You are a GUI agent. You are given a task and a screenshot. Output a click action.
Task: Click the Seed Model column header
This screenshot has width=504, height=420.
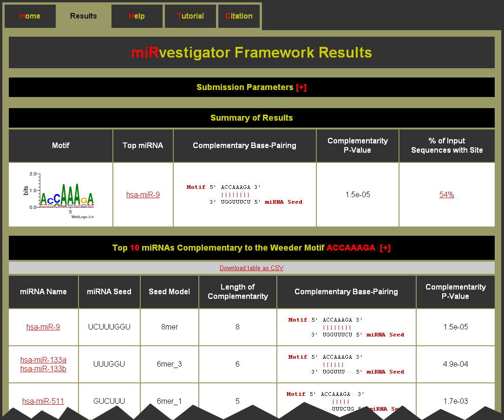click(x=169, y=292)
